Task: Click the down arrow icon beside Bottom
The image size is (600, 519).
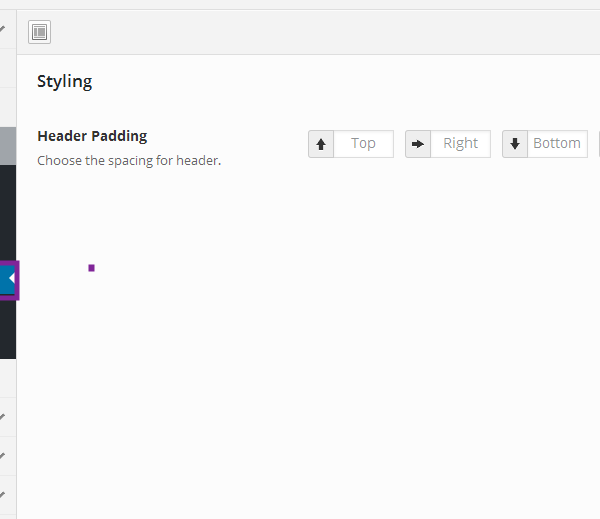Action: pos(515,144)
